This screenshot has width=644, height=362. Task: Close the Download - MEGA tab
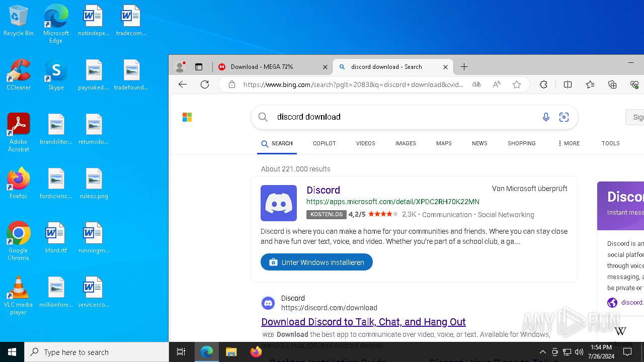325,67
